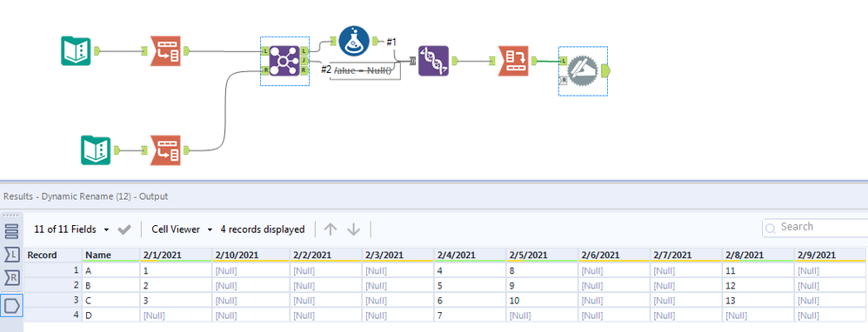
Task: Click the Results - Dynamic Rename (12) title
Action: click(86, 196)
